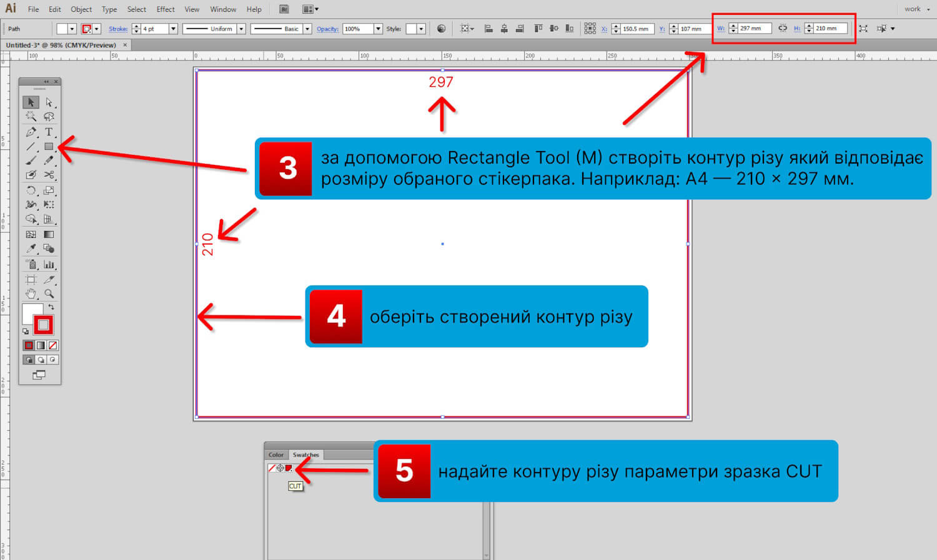Choose the Lasso tool
The width and height of the screenshot is (937, 560).
pos(49,117)
